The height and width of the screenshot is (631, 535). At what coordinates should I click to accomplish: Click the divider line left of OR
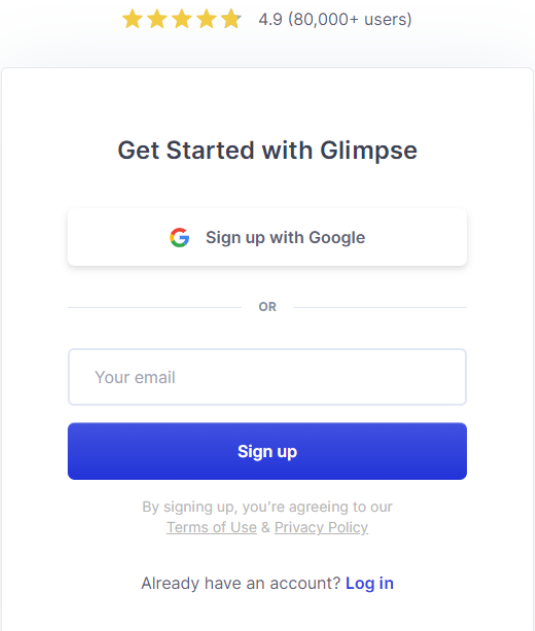pyautogui.click(x=155, y=307)
